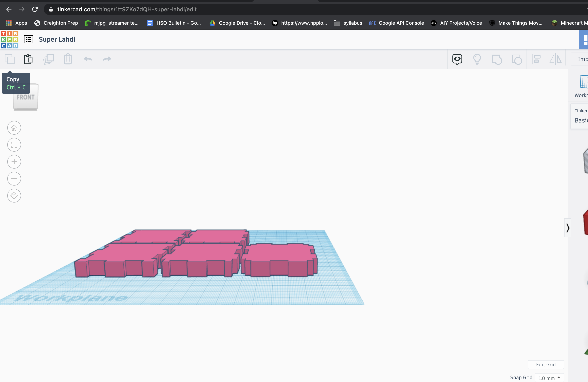The image size is (588, 382).
Task: Open the syllabus bookmark folder
Action: (x=348, y=23)
